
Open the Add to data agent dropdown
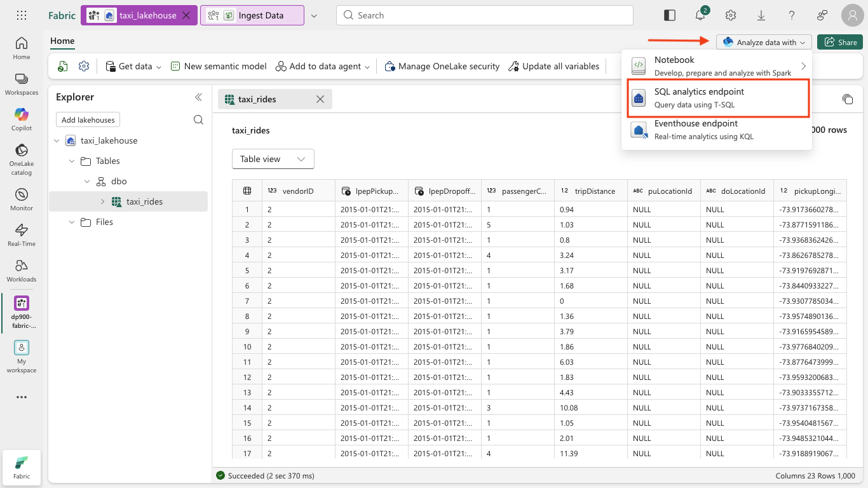coord(323,66)
